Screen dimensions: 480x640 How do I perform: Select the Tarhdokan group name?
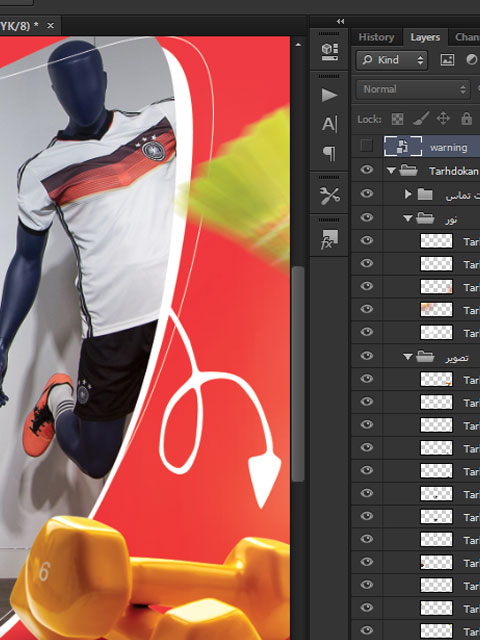coord(453,171)
